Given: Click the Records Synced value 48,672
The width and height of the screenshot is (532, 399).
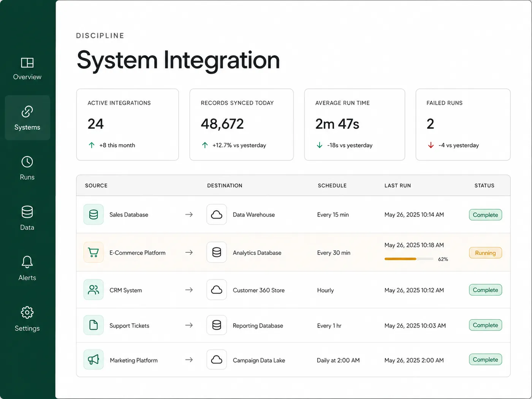Looking at the screenshot, I should (222, 124).
